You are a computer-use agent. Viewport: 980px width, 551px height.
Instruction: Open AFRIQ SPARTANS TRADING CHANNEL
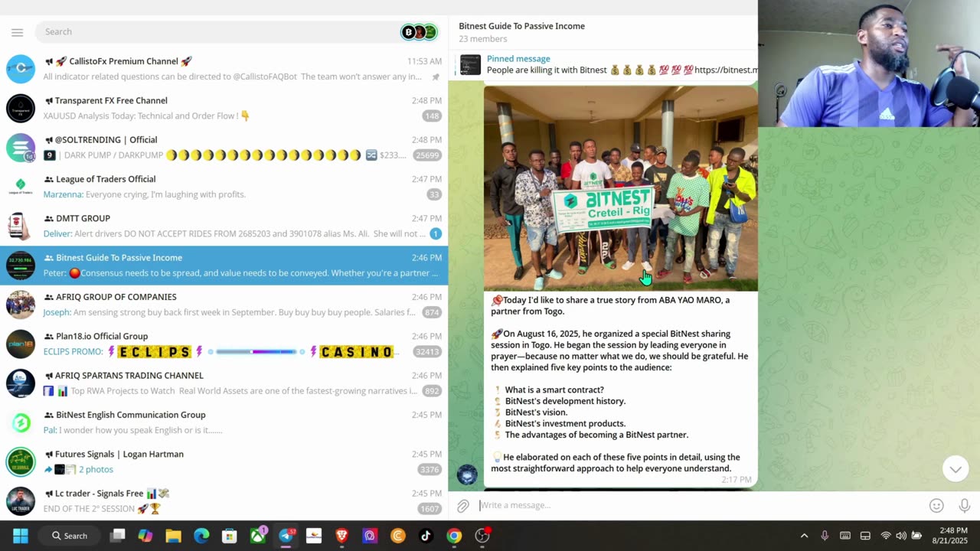click(224, 383)
